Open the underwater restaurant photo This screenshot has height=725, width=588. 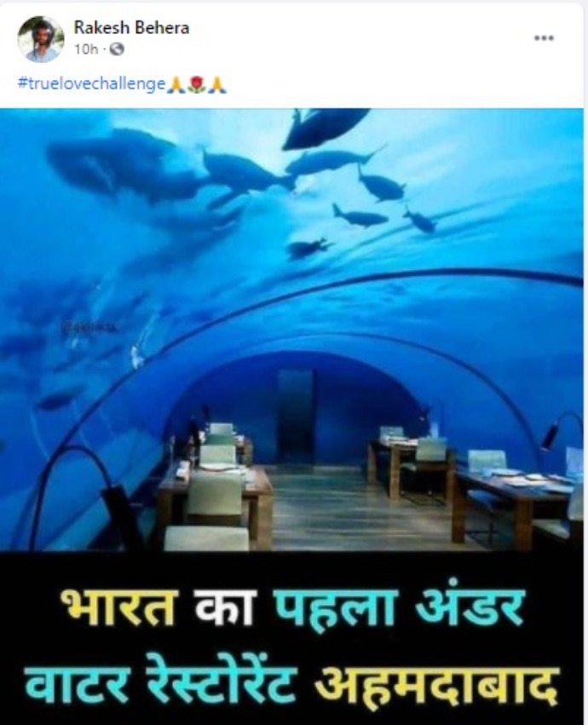coord(291,329)
